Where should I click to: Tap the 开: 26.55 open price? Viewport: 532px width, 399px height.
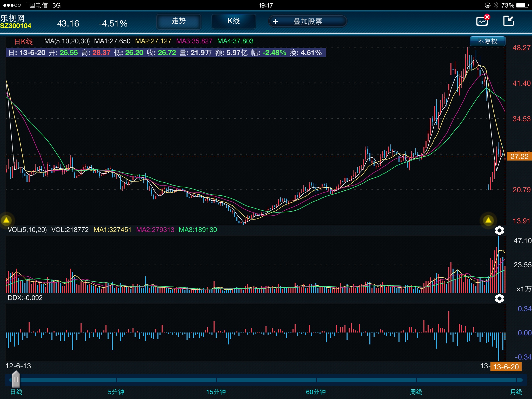pos(63,53)
